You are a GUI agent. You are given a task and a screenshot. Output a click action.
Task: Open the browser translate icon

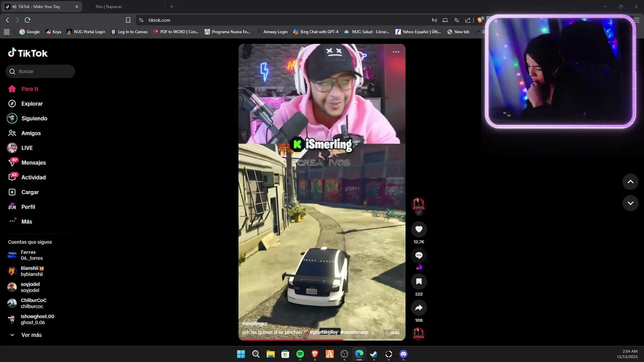pyautogui.click(x=456, y=20)
